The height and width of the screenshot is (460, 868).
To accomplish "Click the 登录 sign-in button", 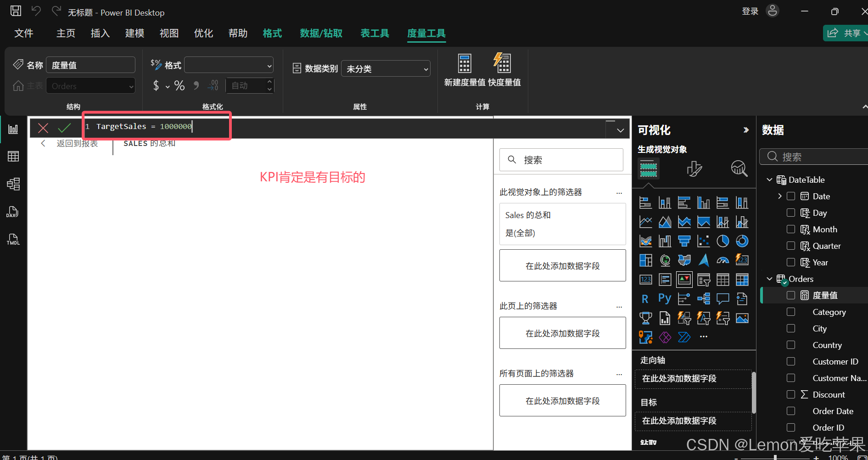I will (x=750, y=11).
